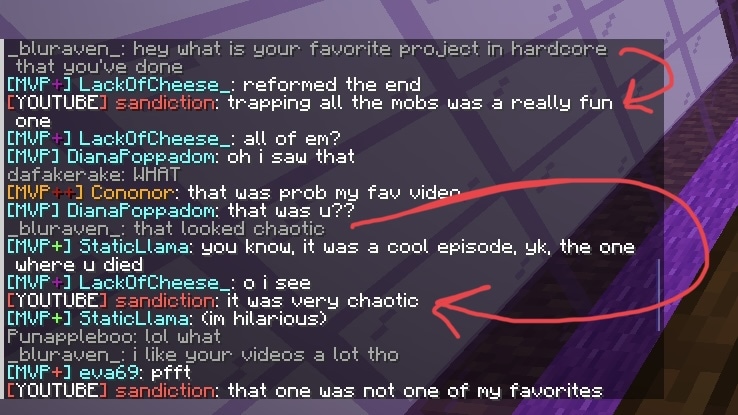This screenshot has height=415, width=738.
Task: Select the [YOUTUBE] rank tag on the last line
Action: [56, 391]
